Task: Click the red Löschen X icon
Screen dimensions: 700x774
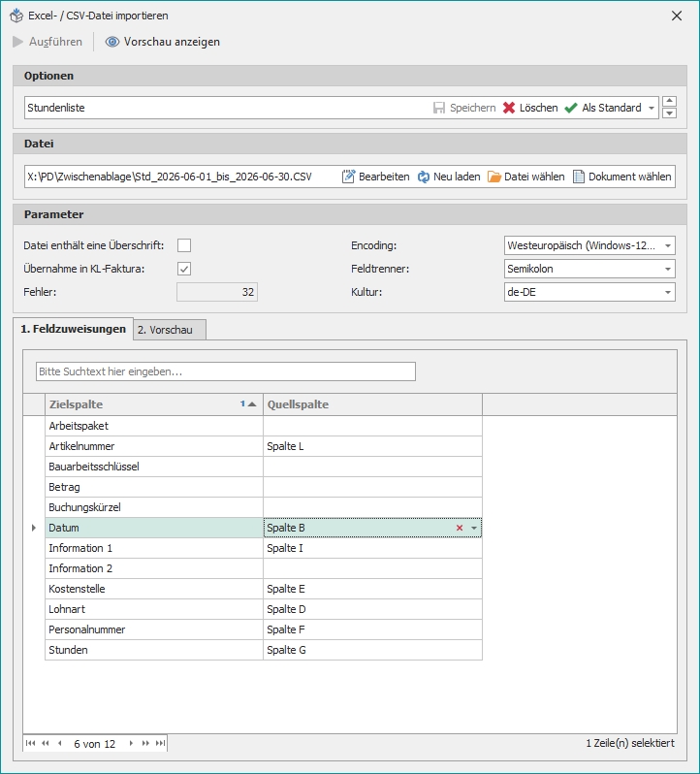Action: pyautogui.click(x=509, y=108)
